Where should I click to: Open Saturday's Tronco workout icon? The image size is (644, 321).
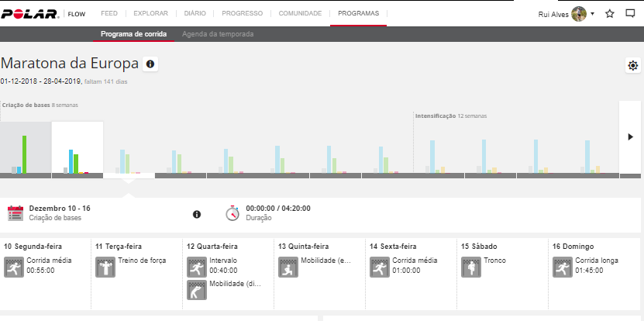(470, 267)
